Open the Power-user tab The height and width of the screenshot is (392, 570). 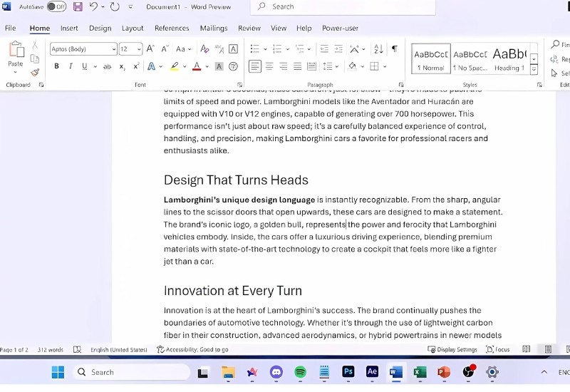340,28
